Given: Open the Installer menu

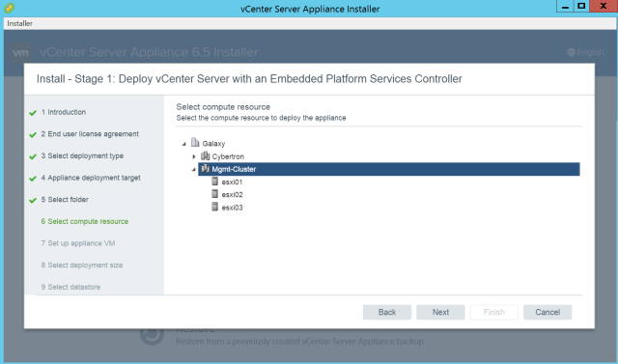Looking at the screenshot, I should pos(19,23).
